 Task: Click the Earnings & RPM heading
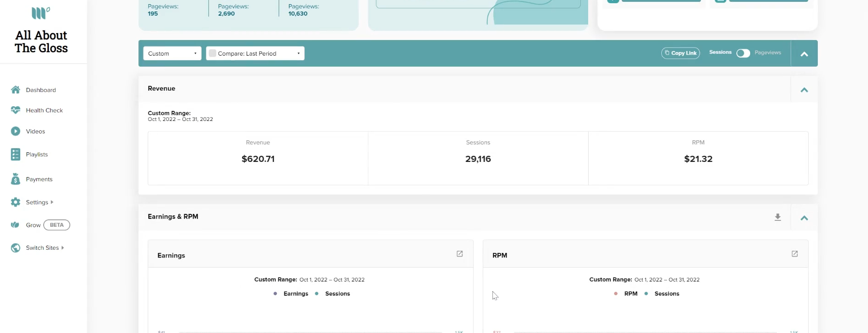pos(173,216)
